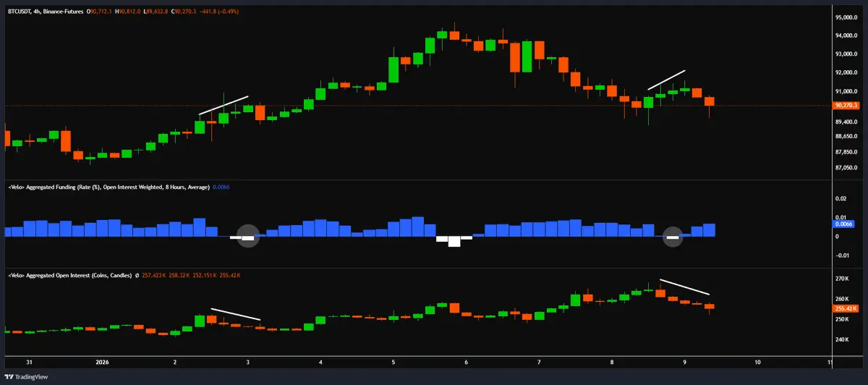
Task: Click the 88,650 price scale label
Action: pyautogui.click(x=845, y=136)
